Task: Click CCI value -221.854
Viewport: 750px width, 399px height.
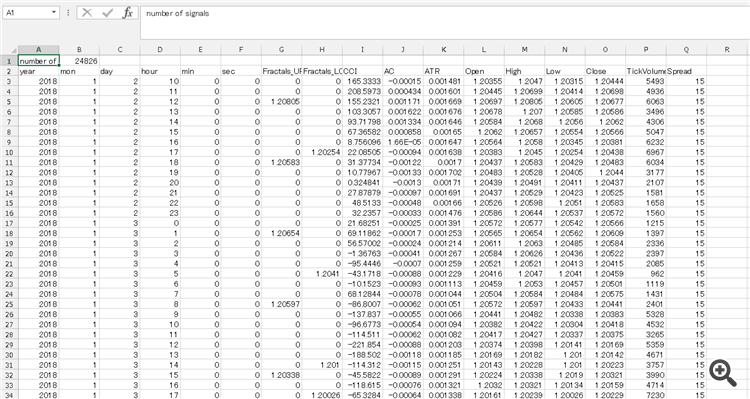Action: (362, 344)
